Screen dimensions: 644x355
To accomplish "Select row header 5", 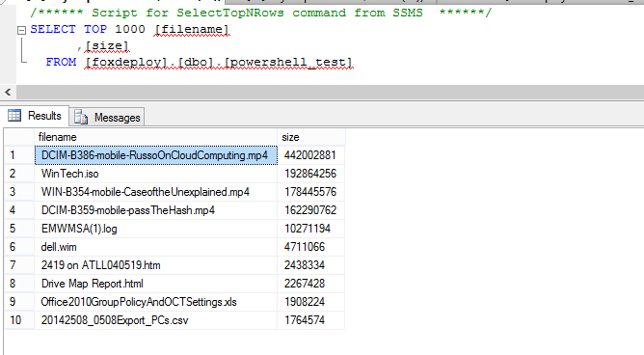I will [19, 229].
